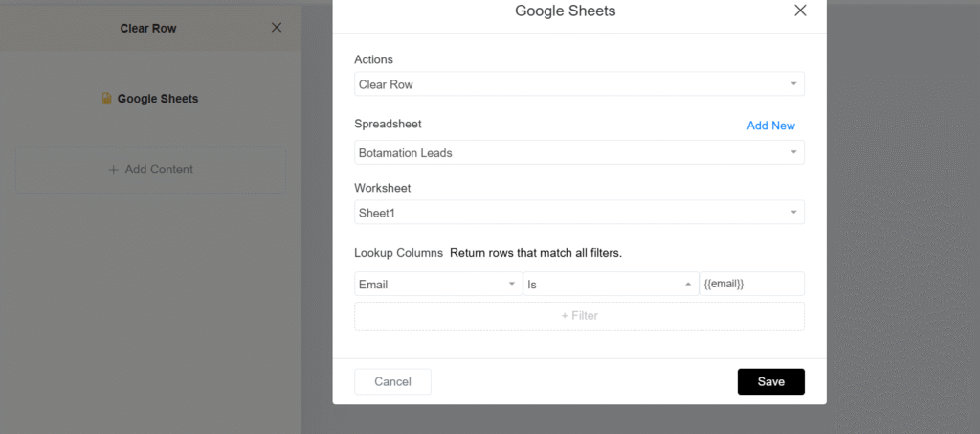980x434 pixels.
Task: Add another lookup with + Filter
Action: click(579, 315)
